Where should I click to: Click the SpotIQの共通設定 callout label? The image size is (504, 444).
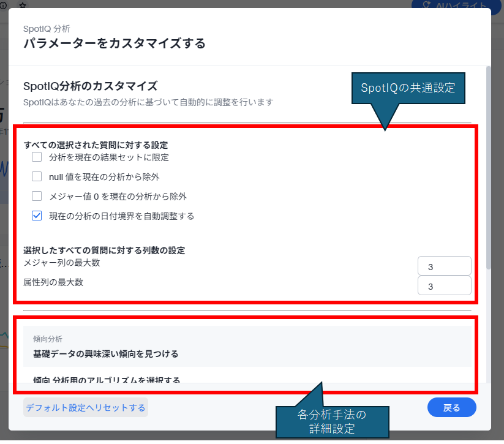click(x=408, y=88)
